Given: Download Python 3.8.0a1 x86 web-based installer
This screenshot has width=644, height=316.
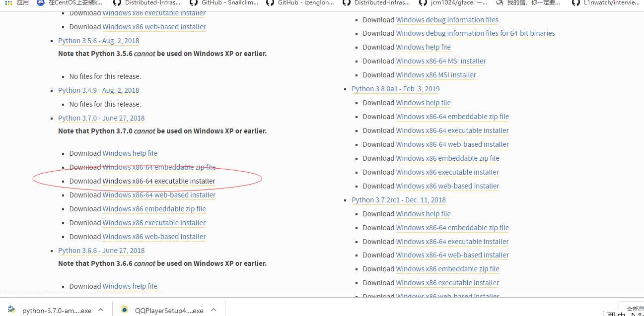Looking at the screenshot, I should point(448,186).
